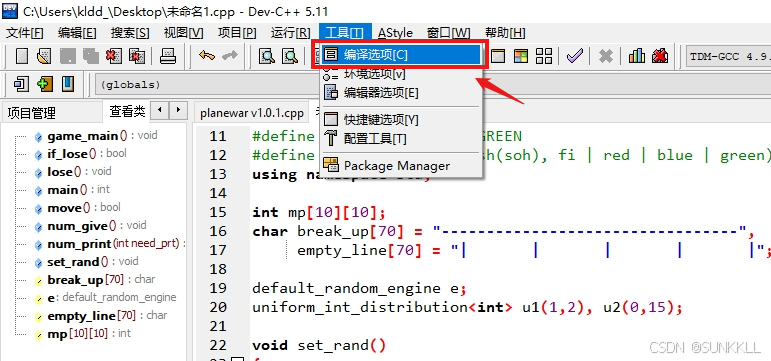
Task: Choose 环境选项[v] menu entry
Action: click(400, 74)
